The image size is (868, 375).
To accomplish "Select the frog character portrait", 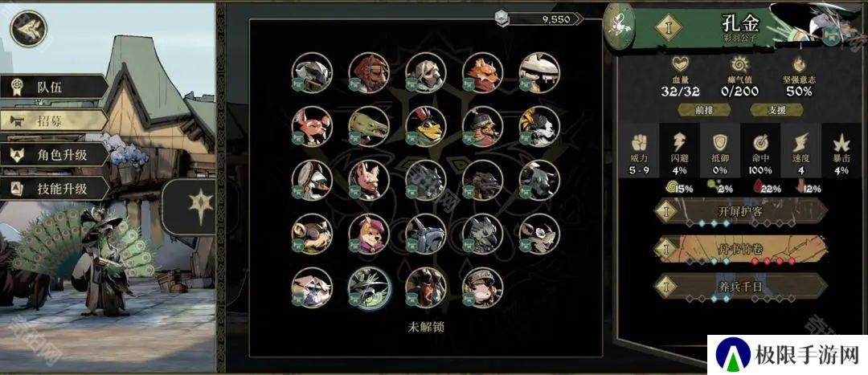I will [426, 126].
